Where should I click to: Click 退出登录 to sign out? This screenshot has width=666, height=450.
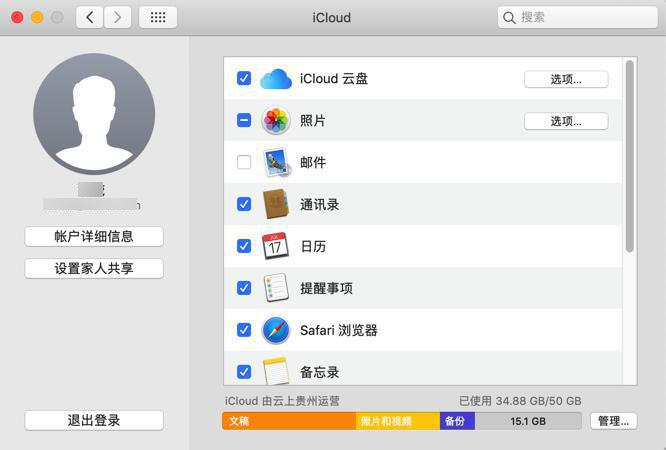point(94,420)
